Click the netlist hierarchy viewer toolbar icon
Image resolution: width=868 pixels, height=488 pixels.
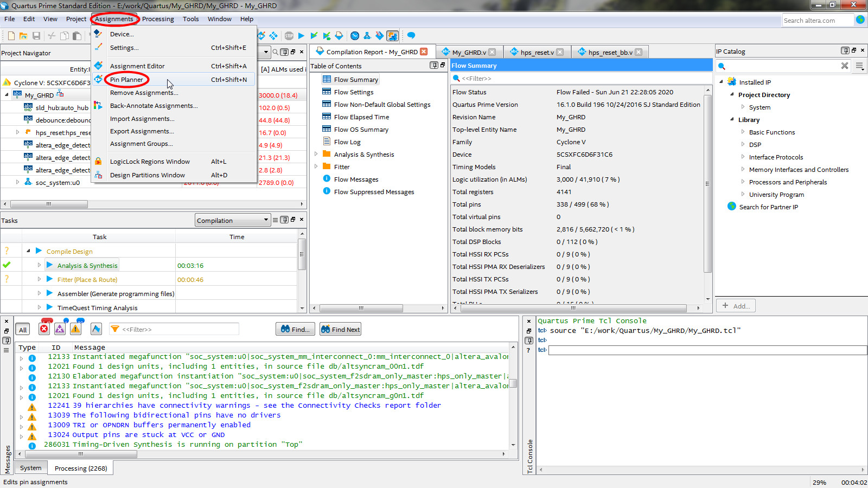(367, 36)
